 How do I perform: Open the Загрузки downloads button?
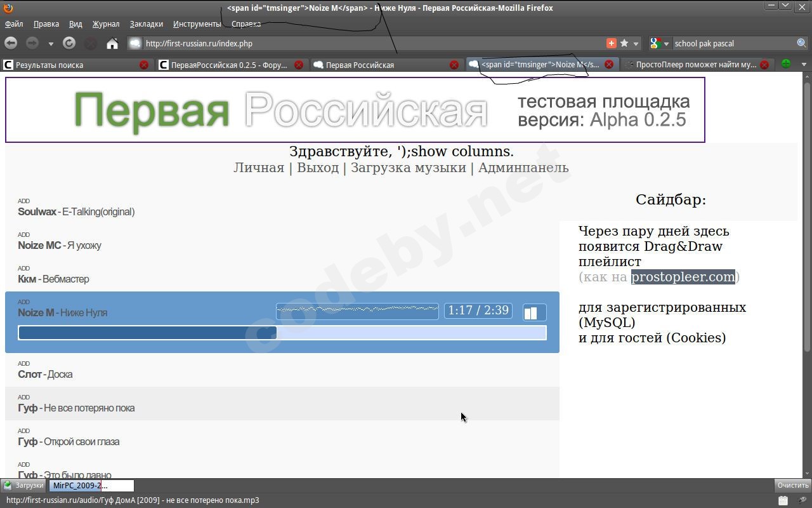point(23,486)
